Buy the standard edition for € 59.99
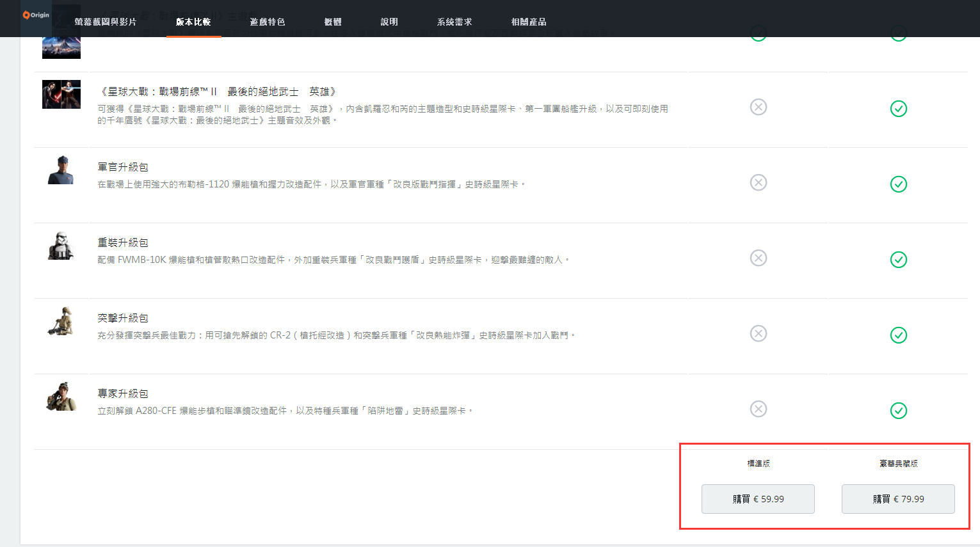Image resolution: width=980 pixels, height=547 pixels. tap(758, 499)
